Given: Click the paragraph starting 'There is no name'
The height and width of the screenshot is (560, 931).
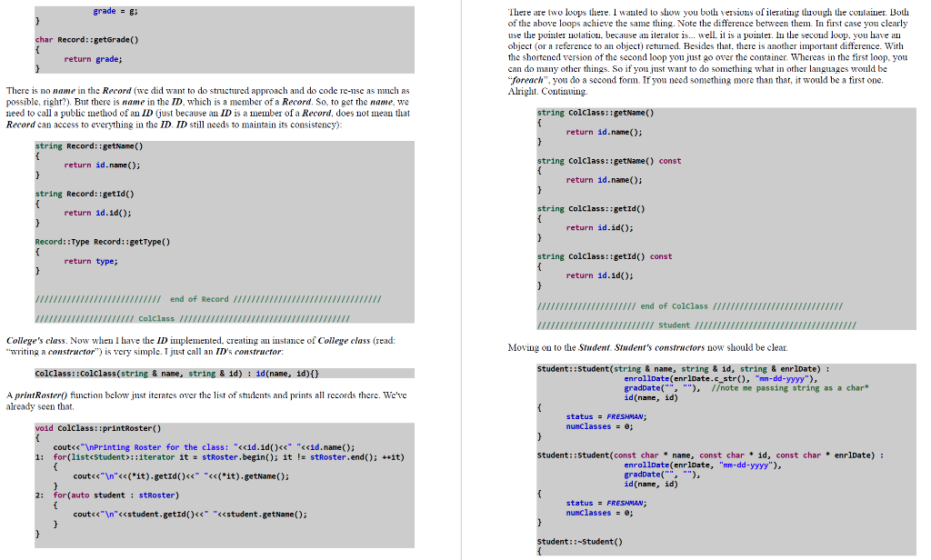Looking at the screenshot, I should (x=208, y=107).
